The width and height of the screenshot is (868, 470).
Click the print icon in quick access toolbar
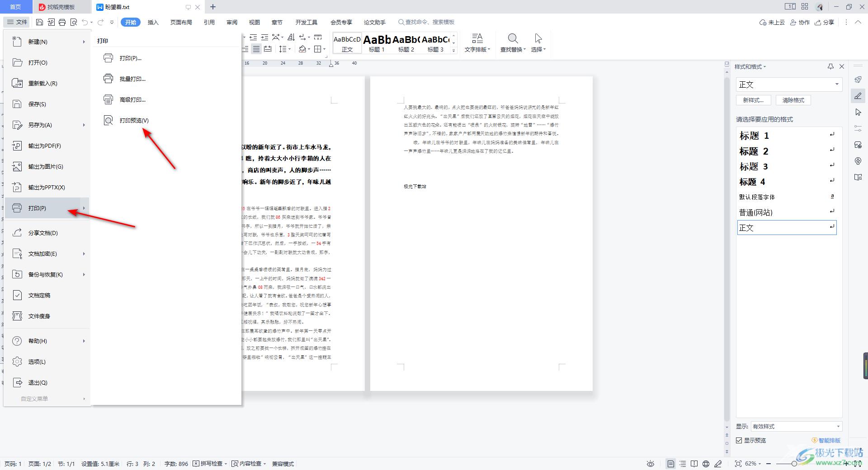62,22
